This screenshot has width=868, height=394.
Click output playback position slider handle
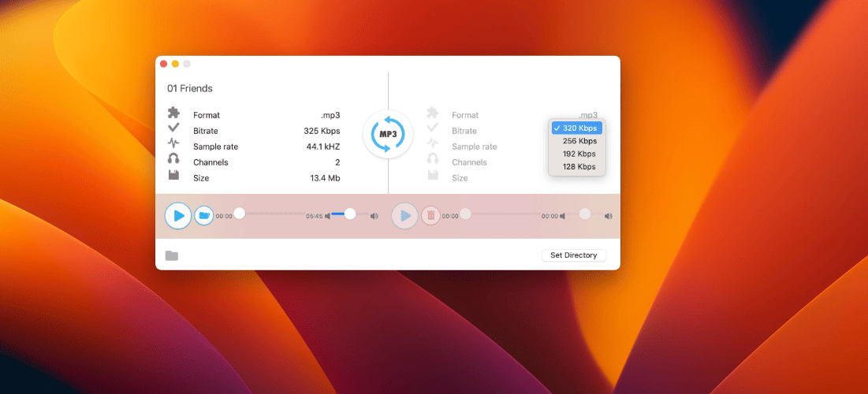click(x=466, y=214)
